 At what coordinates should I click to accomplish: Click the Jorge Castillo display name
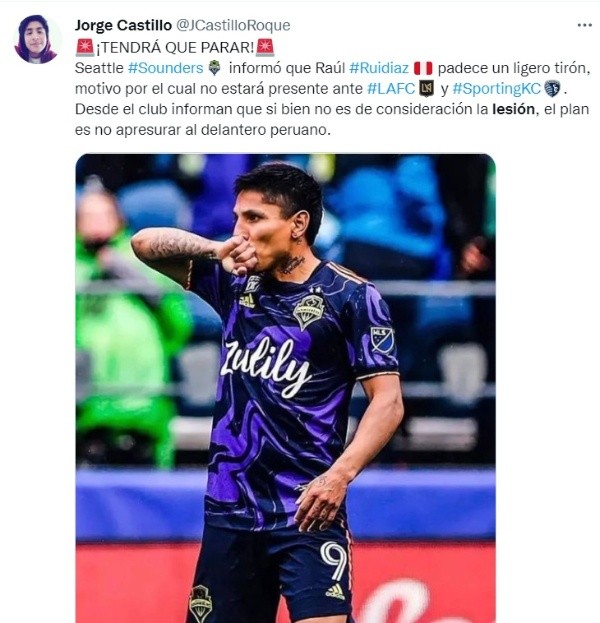(x=123, y=25)
